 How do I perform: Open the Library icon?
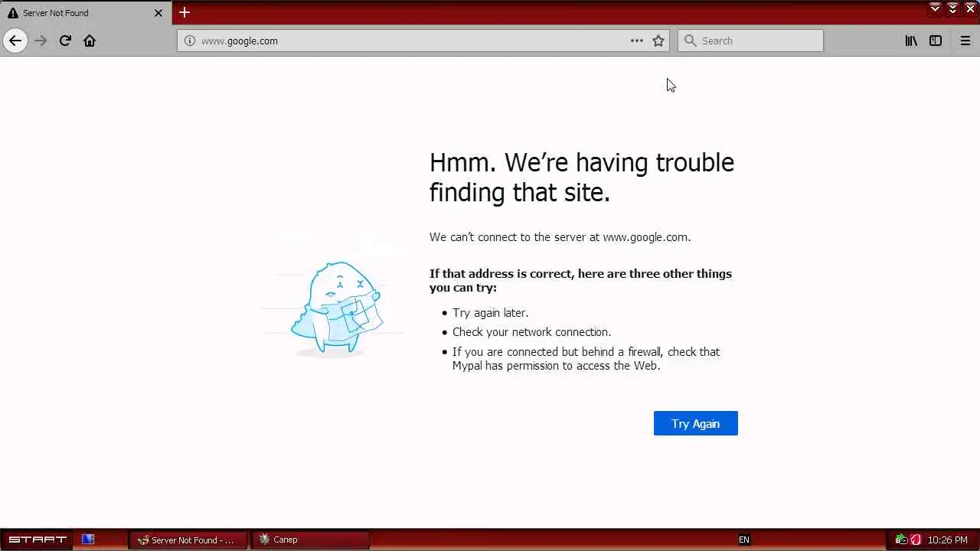click(x=911, y=41)
